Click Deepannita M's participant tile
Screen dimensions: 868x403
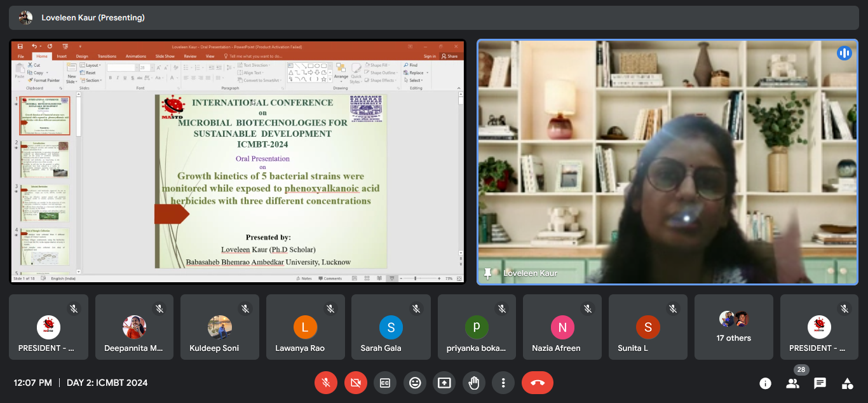(x=134, y=327)
